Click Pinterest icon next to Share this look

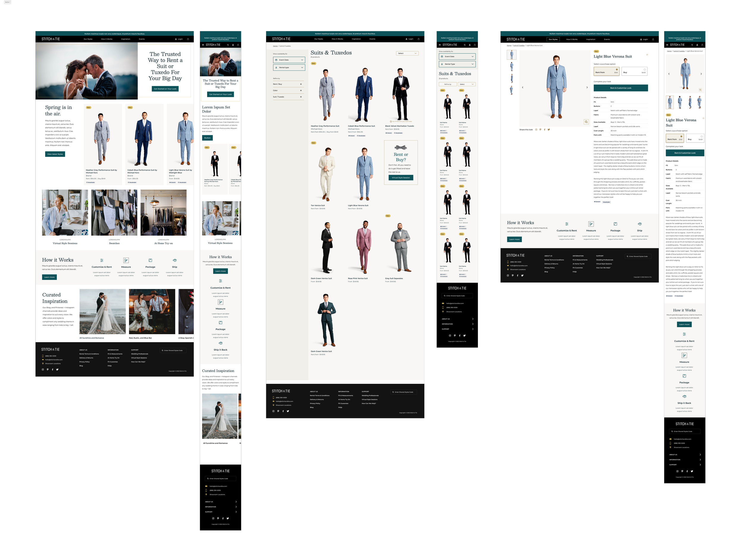point(540,130)
